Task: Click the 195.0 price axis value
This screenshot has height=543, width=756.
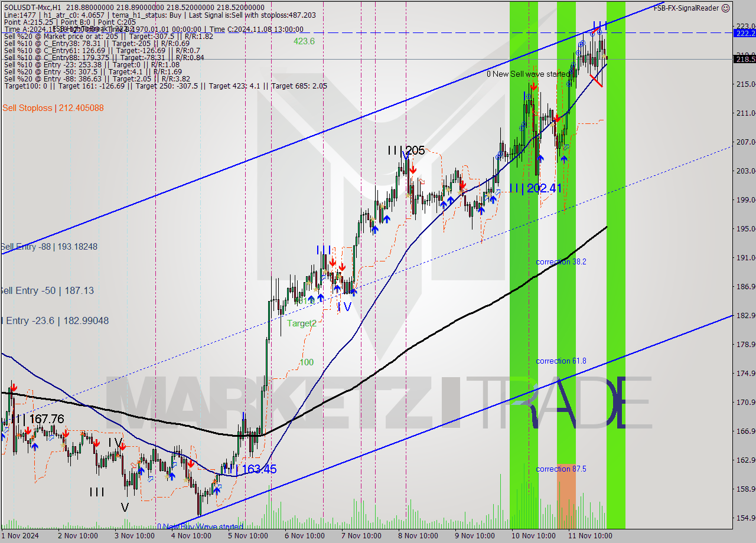Action: [x=745, y=228]
